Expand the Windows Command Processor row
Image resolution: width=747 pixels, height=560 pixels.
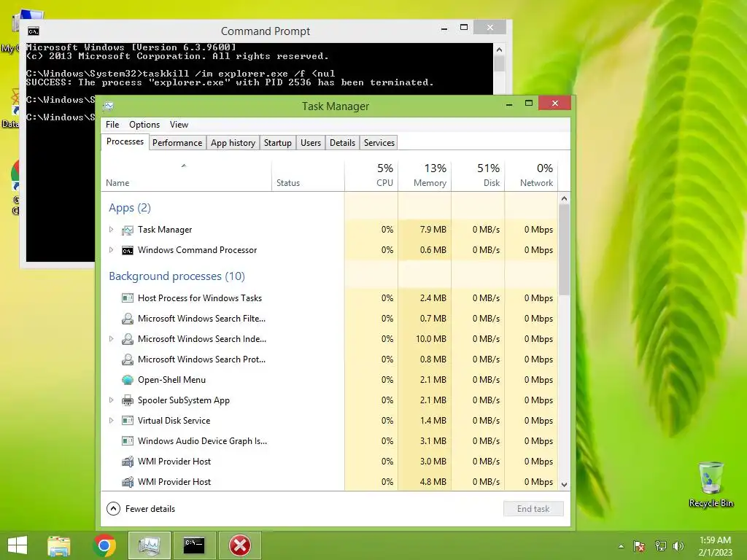[111, 250]
